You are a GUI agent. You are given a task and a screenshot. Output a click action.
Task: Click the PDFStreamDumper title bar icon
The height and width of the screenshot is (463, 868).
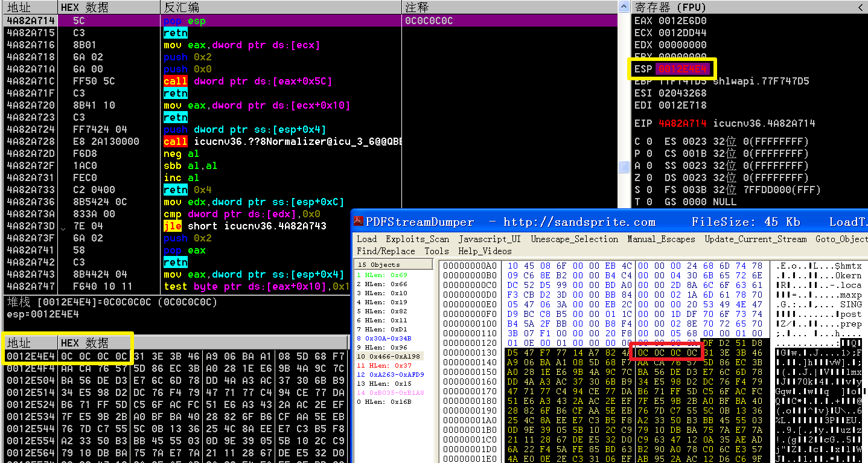tap(358, 222)
